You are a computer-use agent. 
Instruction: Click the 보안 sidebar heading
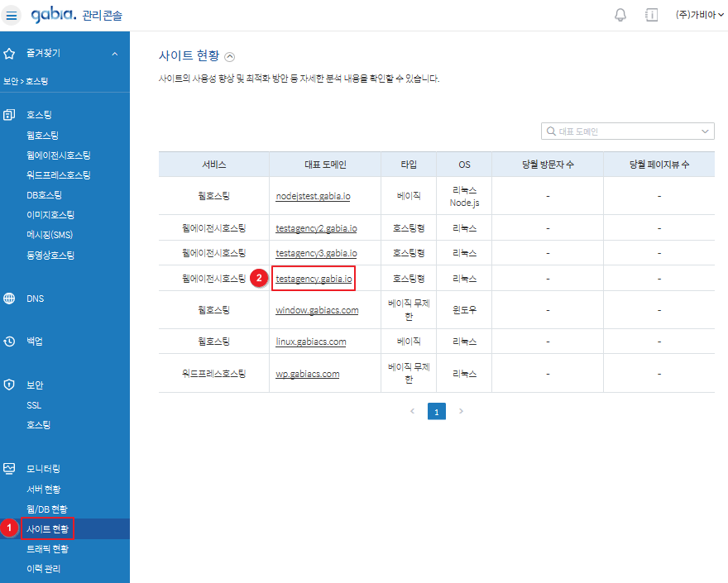coord(35,385)
